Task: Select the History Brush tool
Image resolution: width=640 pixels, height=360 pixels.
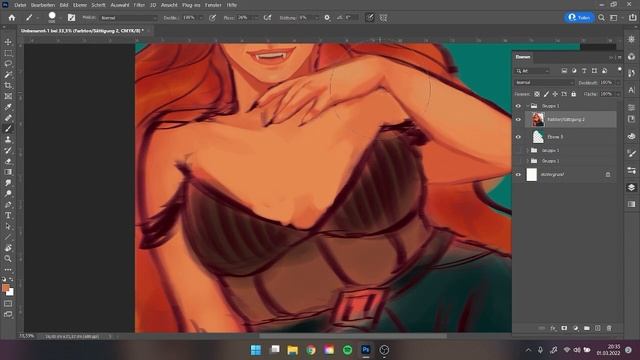Action: pos(8,150)
